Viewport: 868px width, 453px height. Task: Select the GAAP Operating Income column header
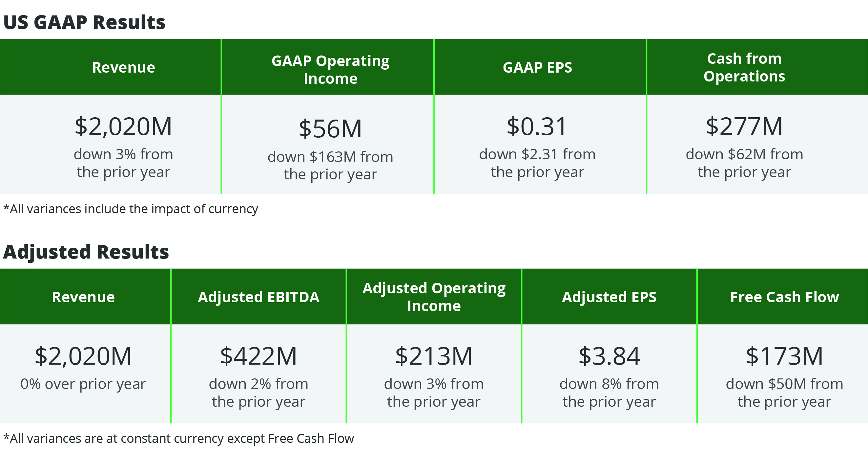(x=330, y=70)
